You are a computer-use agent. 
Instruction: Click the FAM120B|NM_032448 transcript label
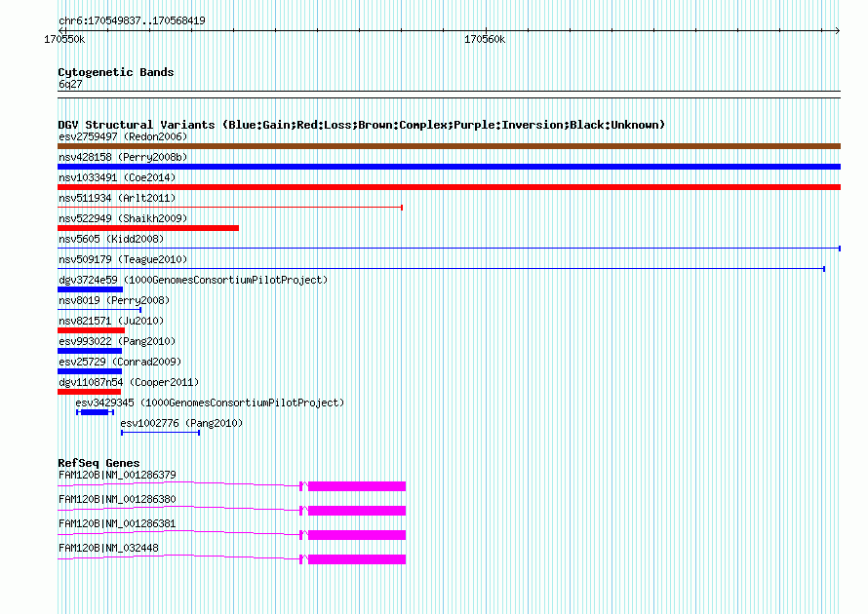click(x=108, y=548)
